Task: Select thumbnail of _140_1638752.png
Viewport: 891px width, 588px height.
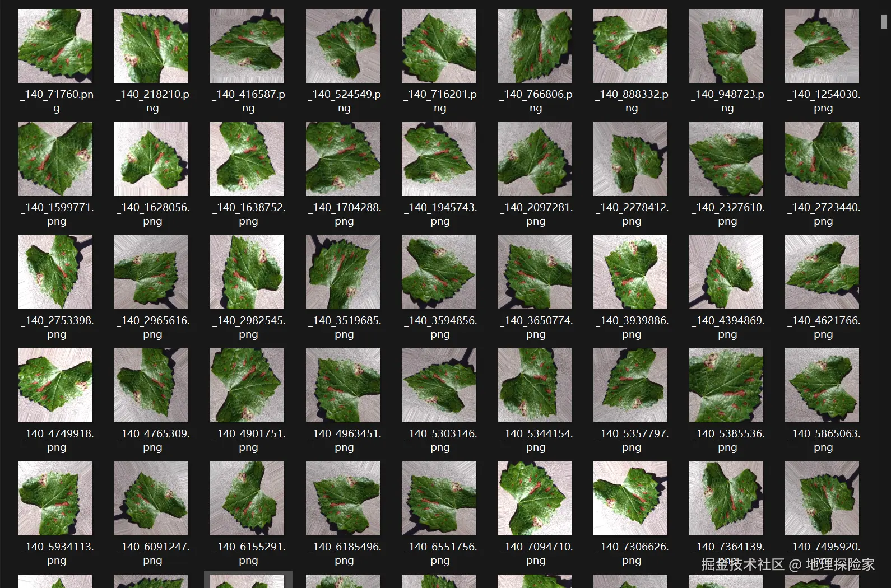Action: click(247, 159)
